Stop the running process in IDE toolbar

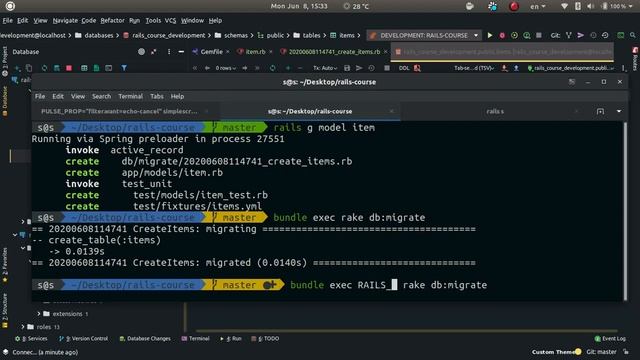coord(539,36)
